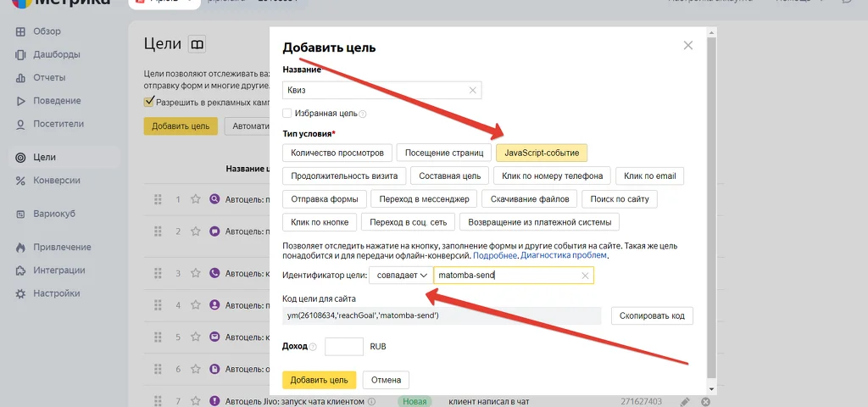Click the drag handle of row 3

click(158, 273)
